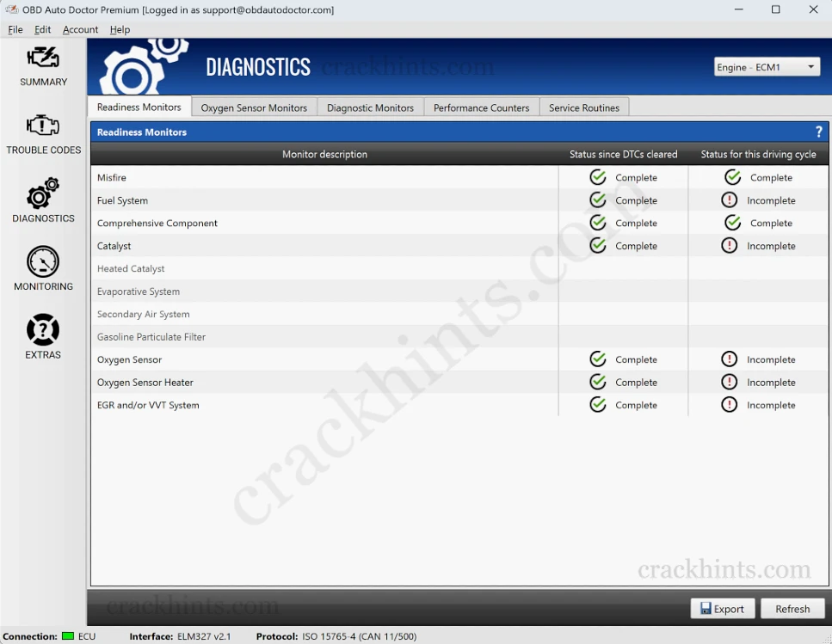This screenshot has width=832, height=644.
Task: Open the Help menu
Action: [120, 29]
